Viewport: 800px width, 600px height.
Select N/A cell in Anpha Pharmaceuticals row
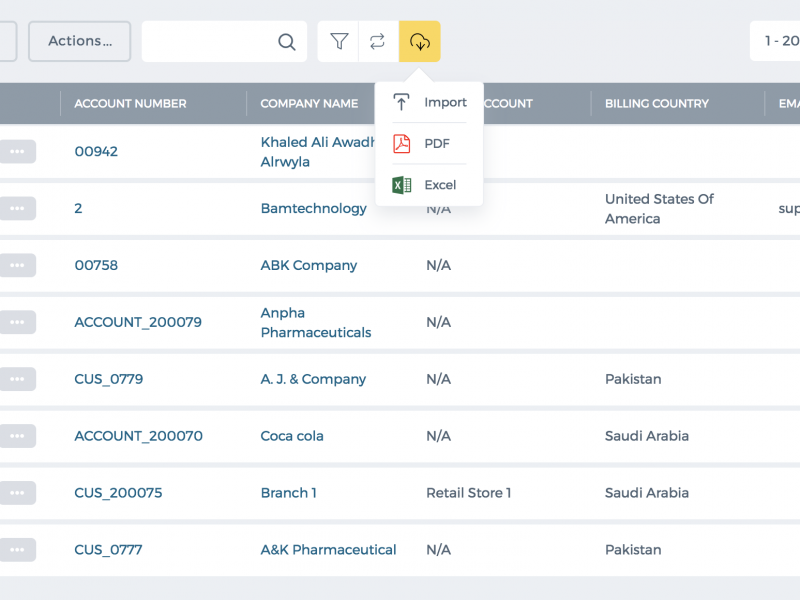tap(439, 322)
